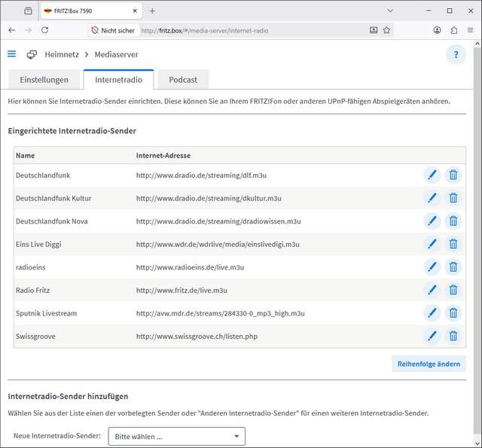Go back in browser history
Image resolution: width=482 pixels, height=448 pixels.
(x=12, y=30)
